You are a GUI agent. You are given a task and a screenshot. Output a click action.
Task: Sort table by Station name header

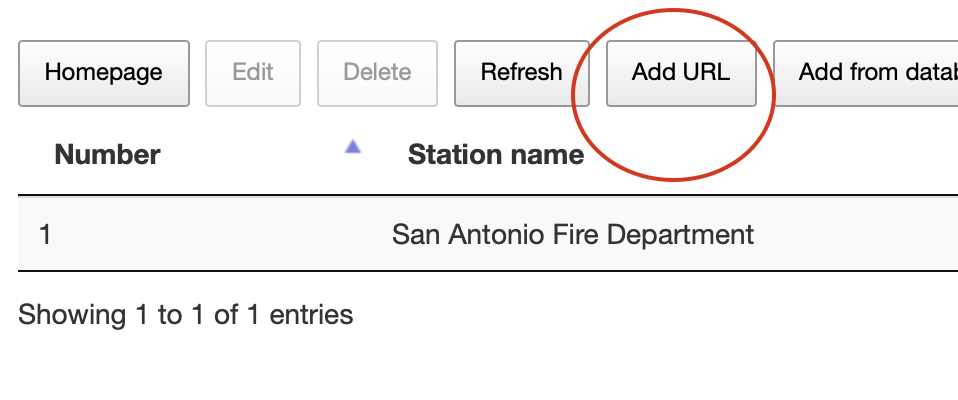coord(495,155)
